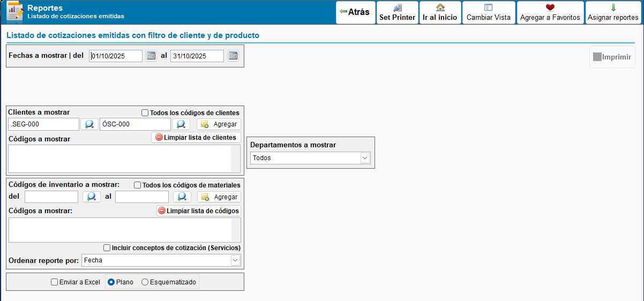Click scrollbar of client codes list
This screenshot has height=301, width=644.
click(236, 159)
